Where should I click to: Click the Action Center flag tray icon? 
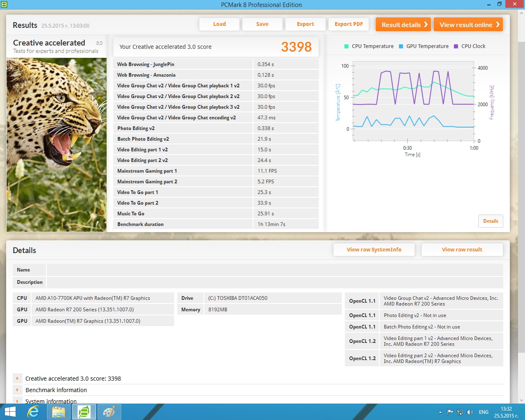point(450,412)
